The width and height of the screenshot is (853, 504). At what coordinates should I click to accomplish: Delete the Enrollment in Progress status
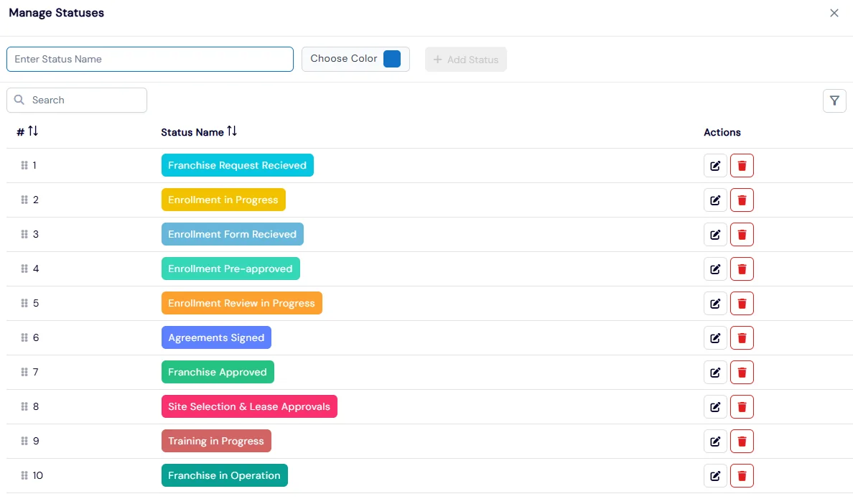[x=742, y=200]
